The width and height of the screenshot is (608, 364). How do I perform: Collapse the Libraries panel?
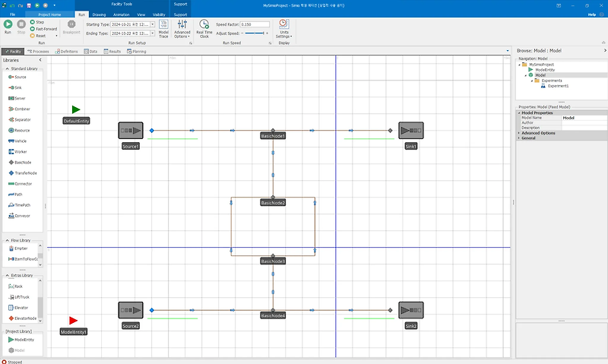pos(40,60)
